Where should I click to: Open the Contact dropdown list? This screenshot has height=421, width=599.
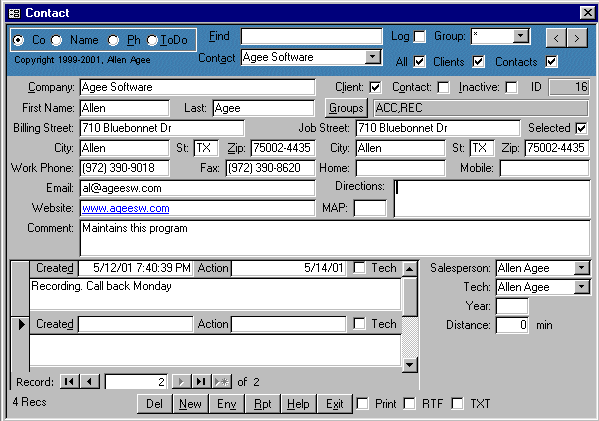click(372, 57)
